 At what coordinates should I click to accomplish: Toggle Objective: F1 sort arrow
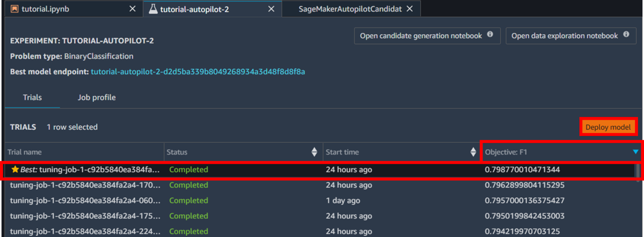(635, 152)
